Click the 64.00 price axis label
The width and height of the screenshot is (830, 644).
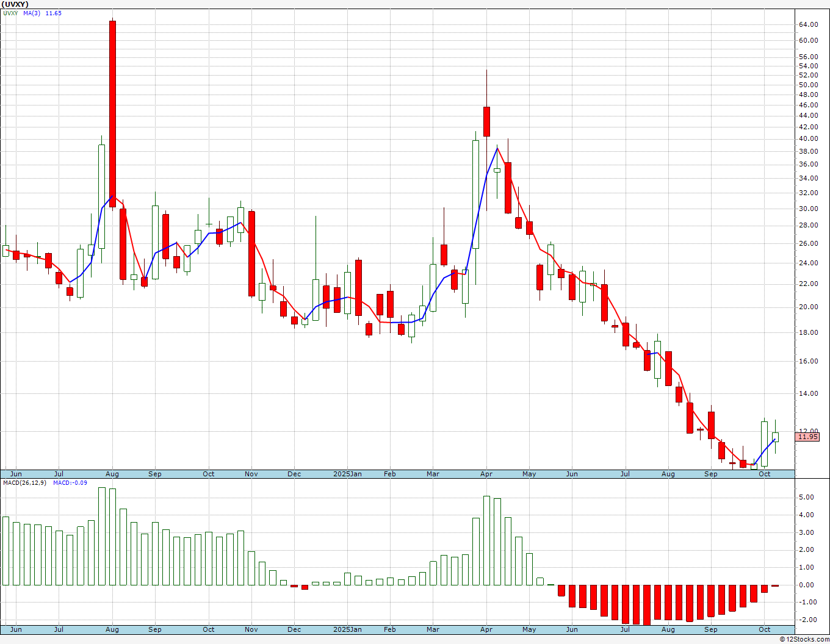coord(809,24)
